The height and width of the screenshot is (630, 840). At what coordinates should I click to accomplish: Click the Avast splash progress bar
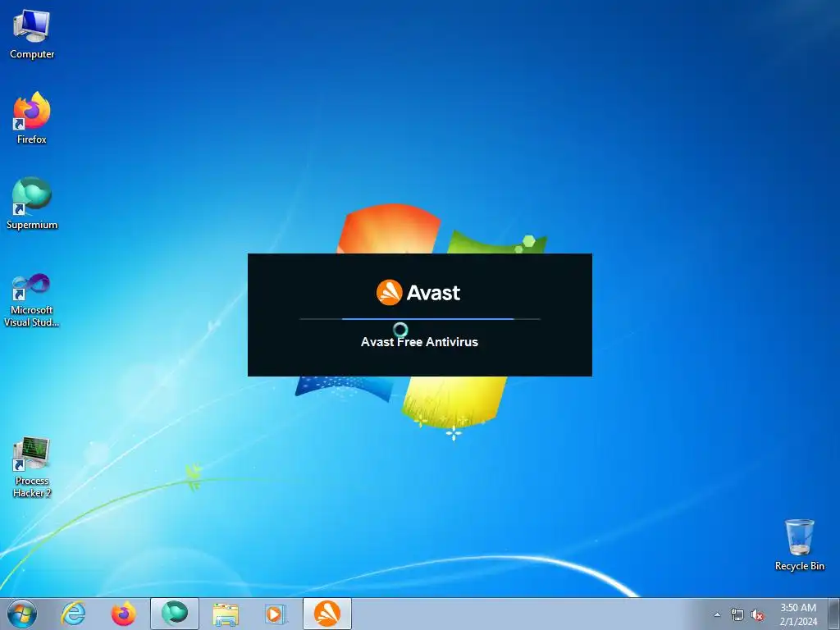[x=420, y=319]
